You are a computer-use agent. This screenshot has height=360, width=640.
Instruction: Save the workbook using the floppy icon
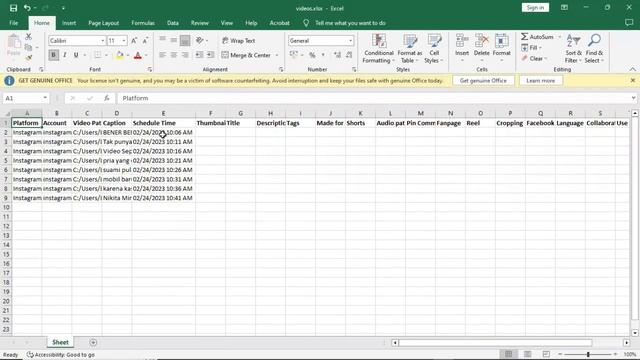click(x=13, y=8)
